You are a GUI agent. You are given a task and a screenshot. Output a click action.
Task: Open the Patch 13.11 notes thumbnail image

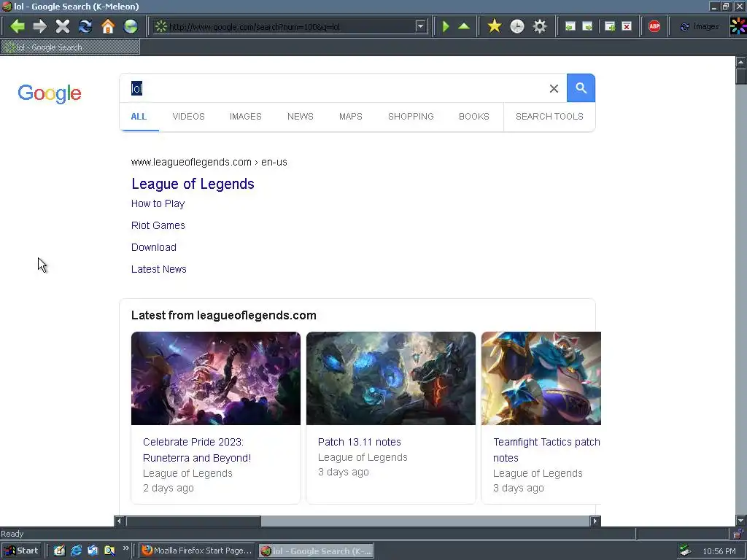391,378
